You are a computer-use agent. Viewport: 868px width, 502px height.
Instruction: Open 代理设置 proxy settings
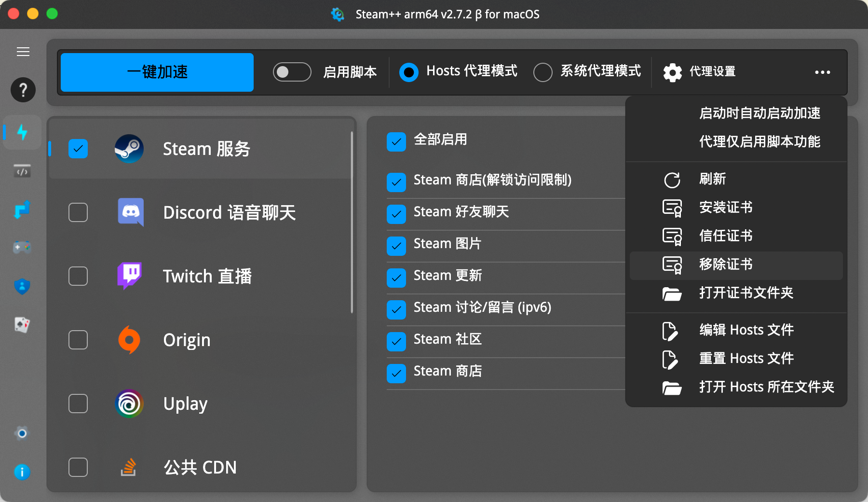(699, 72)
